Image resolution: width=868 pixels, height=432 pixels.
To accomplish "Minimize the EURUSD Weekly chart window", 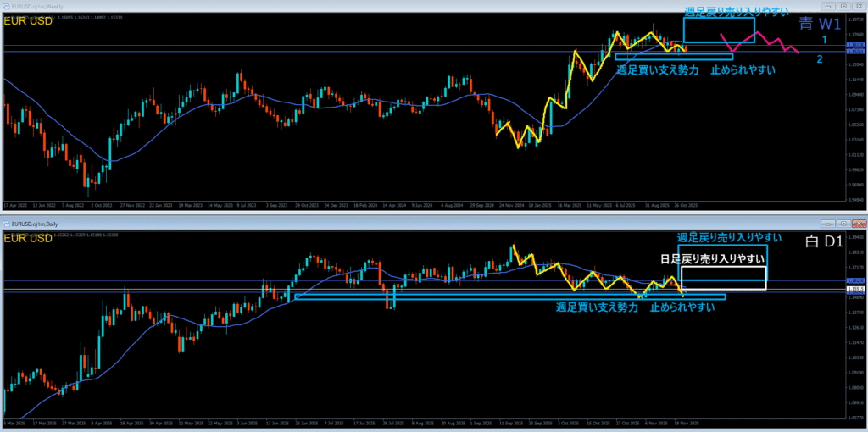I will click(x=829, y=6).
